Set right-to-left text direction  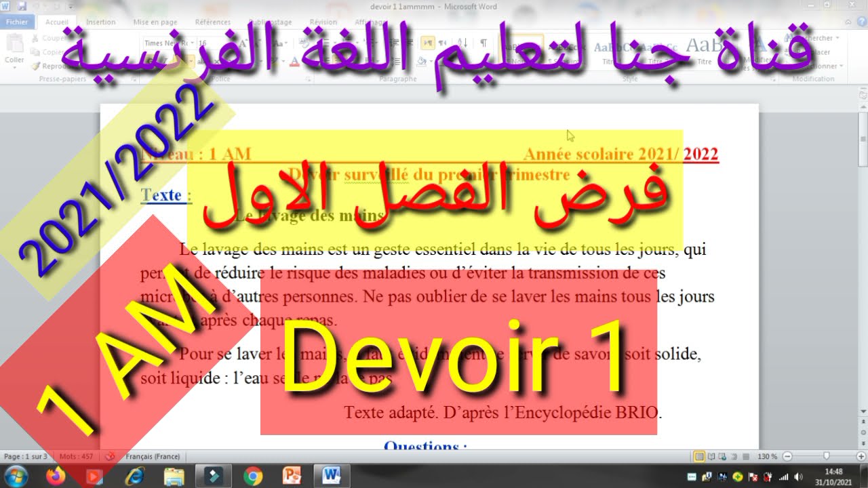point(442,43)
